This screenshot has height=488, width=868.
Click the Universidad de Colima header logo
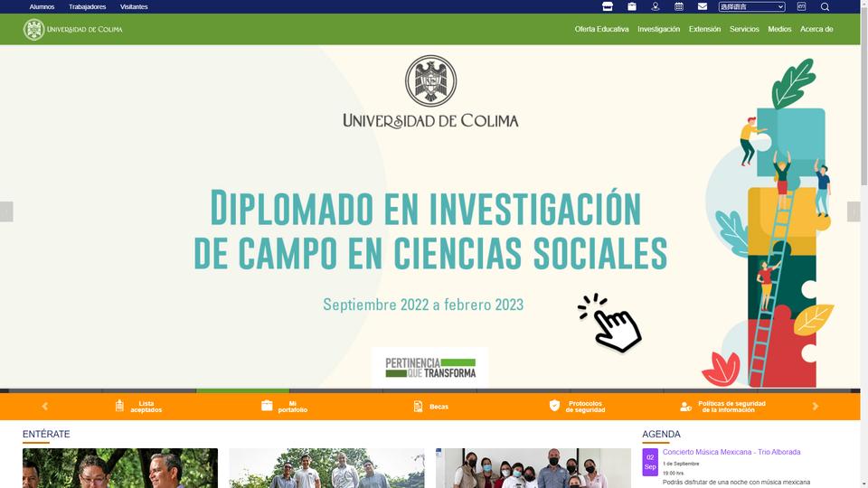[72, 29]
